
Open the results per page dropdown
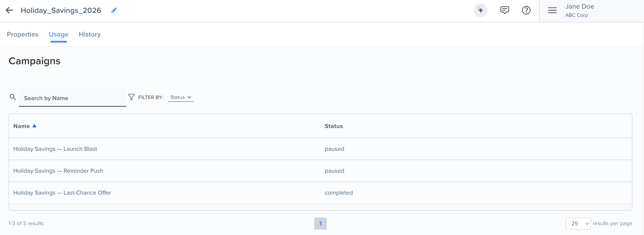coord(578,223)
